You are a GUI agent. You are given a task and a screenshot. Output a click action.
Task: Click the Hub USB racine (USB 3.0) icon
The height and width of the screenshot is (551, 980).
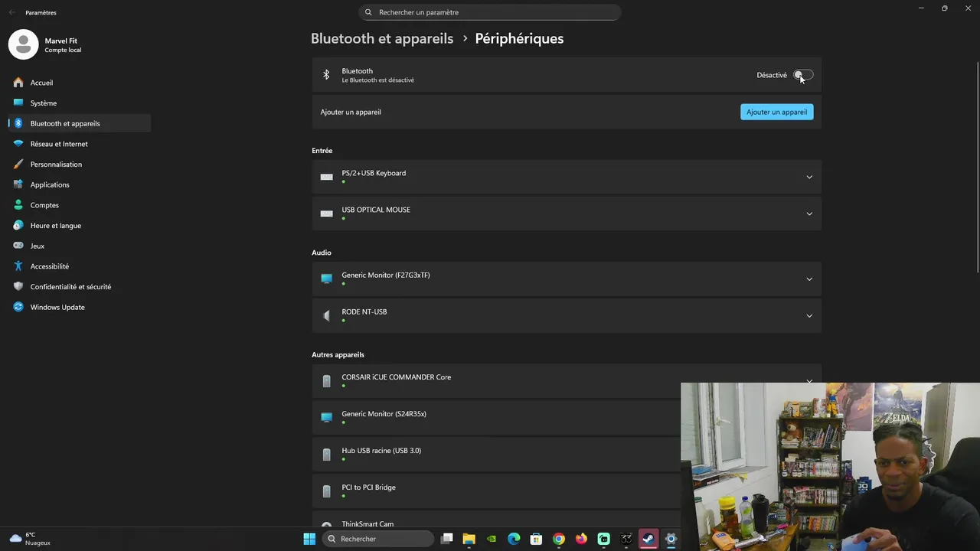click(326, 454)
